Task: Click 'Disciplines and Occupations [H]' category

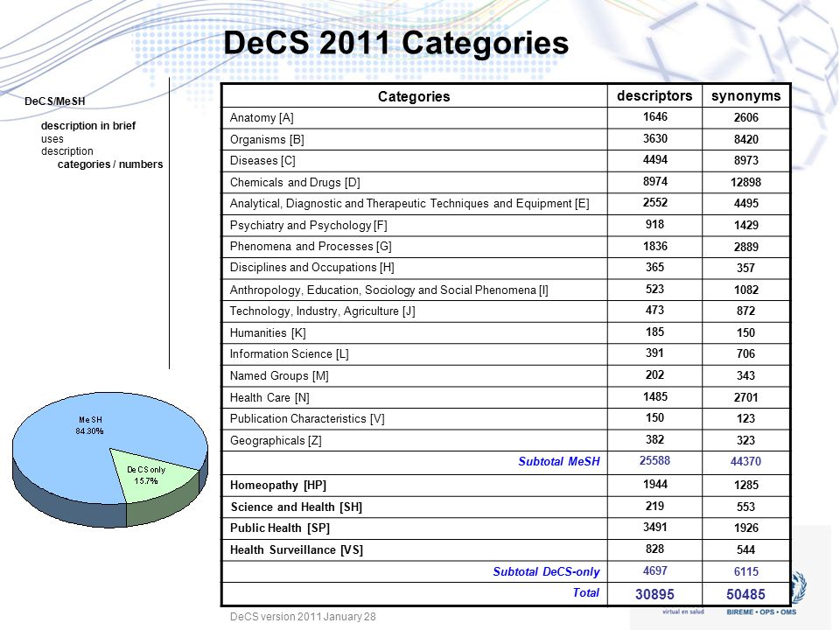Action: [x=311, y=268]
